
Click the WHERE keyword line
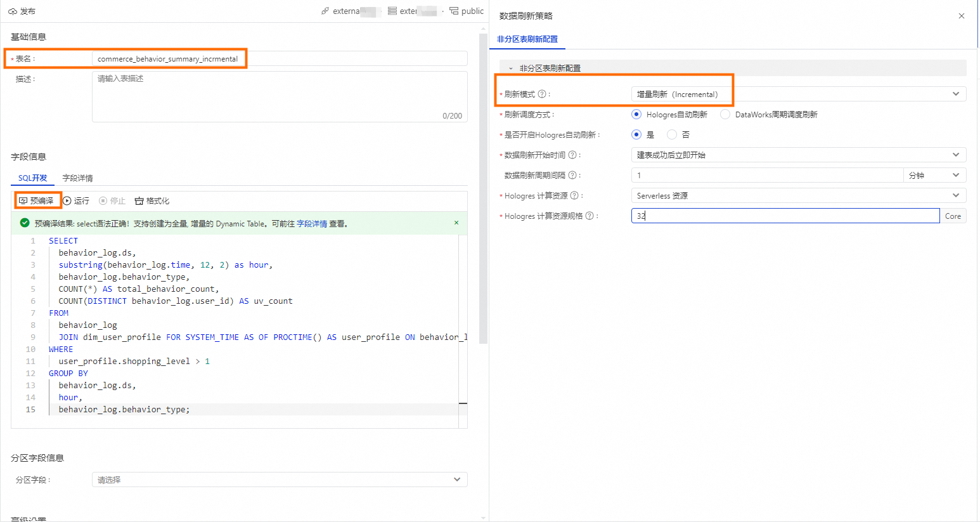pos(61,349)
